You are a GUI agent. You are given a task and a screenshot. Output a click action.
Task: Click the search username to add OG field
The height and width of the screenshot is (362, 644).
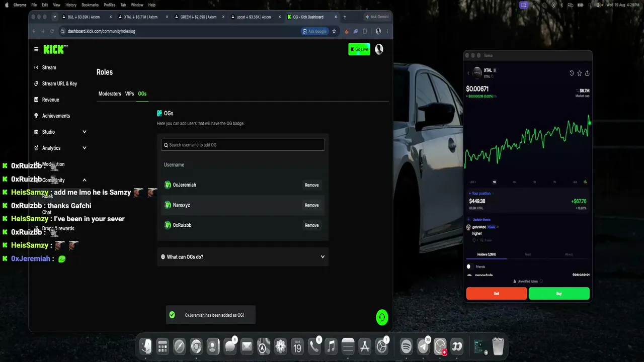[243, 145]
